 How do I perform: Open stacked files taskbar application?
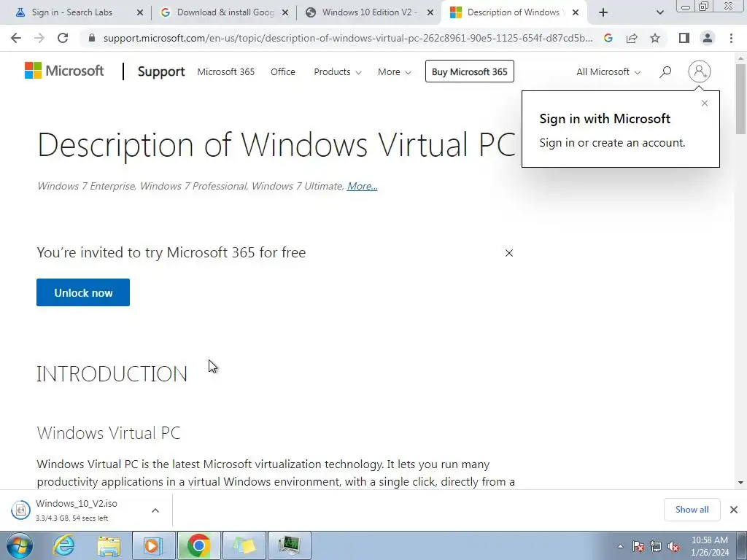click(x=244, y=545)
